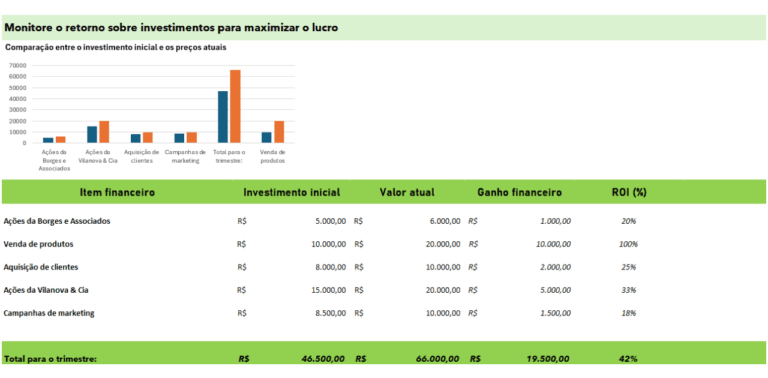Click the 'Campanhas de marketing' chart axis label
Viewport: 768px width, 378px height.
(x=186, y=156)
